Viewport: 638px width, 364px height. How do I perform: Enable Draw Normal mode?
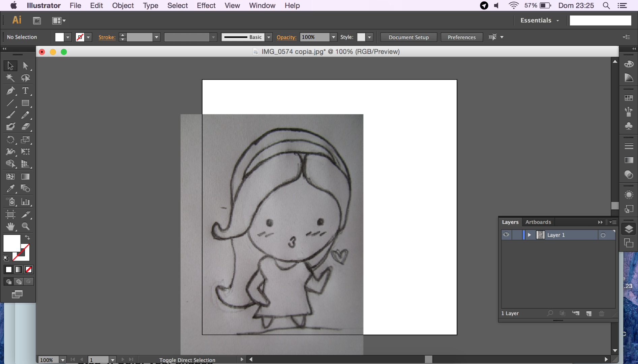click(9, 281)
